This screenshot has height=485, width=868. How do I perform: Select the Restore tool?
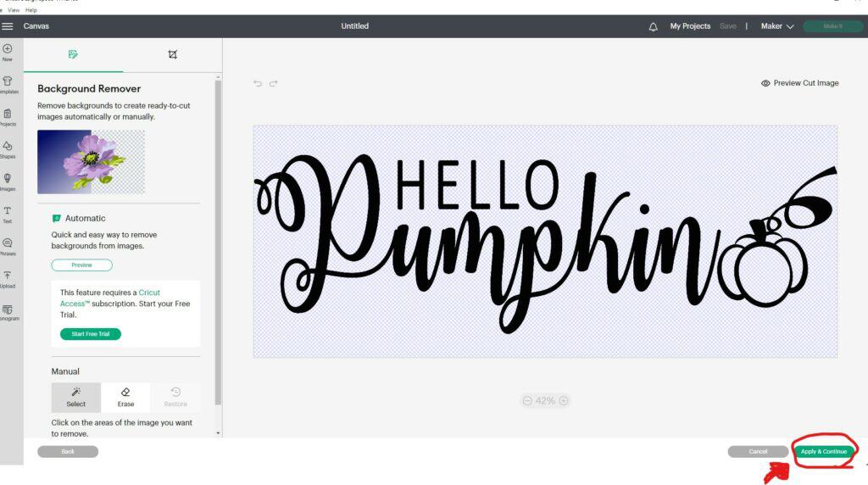point(175,398)
